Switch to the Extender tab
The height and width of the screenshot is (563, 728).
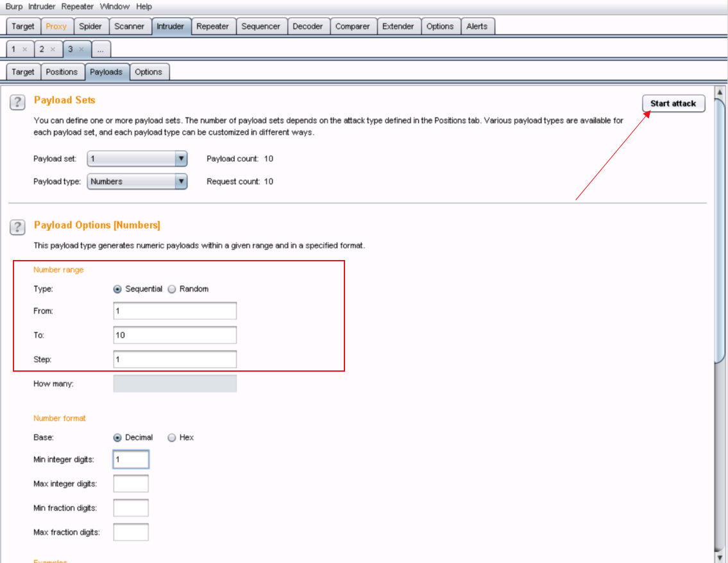pyautogui.click(x=398, y=26)
